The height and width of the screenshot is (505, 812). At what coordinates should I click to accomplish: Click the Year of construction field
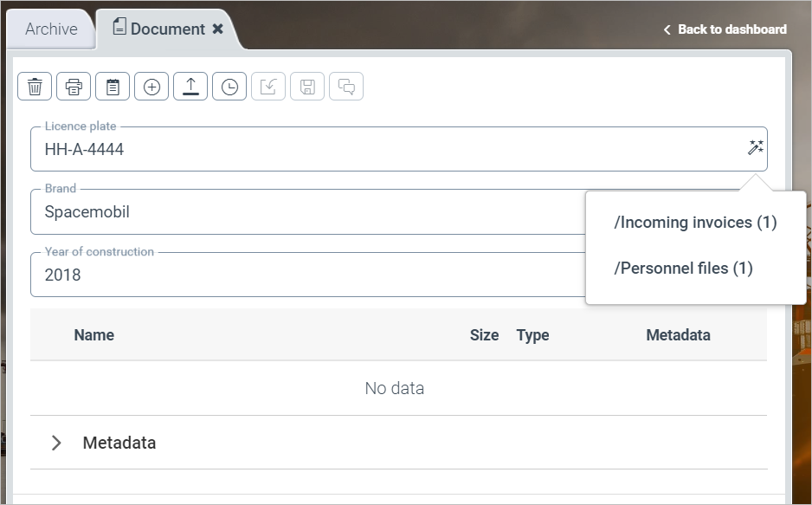click(303, 275)
